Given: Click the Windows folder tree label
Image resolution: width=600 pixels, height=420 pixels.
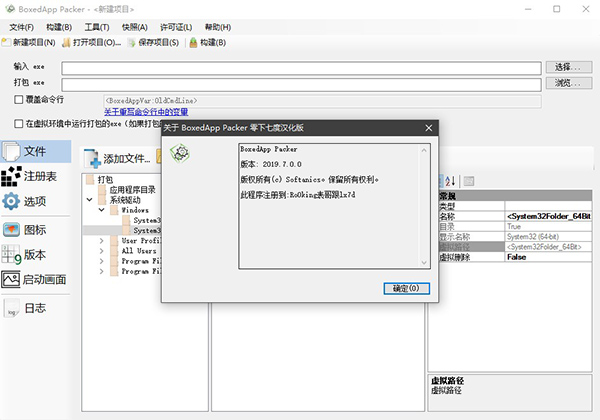Looking at the screenshot, I should [135, 210].
